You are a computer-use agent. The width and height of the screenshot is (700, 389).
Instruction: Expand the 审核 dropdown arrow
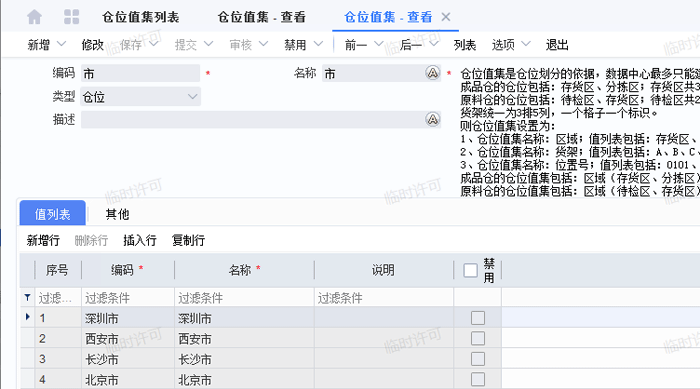pyautogui.click(x=263, y=44)
